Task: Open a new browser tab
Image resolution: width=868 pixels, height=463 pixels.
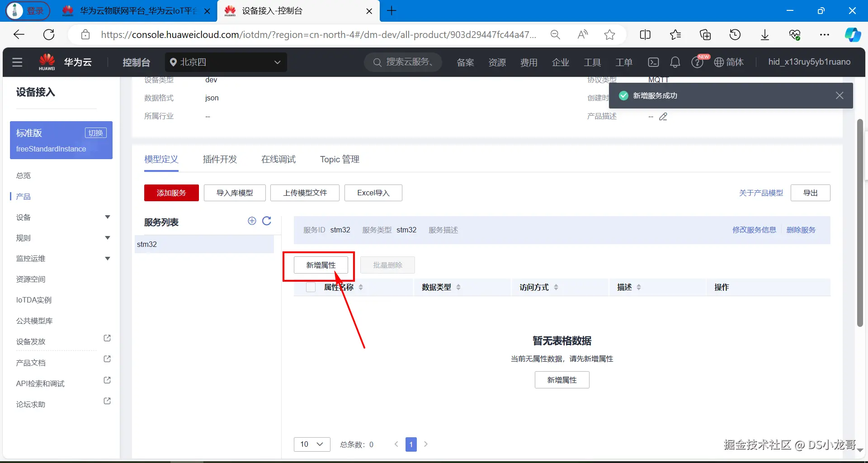Action: pos(392,11)
